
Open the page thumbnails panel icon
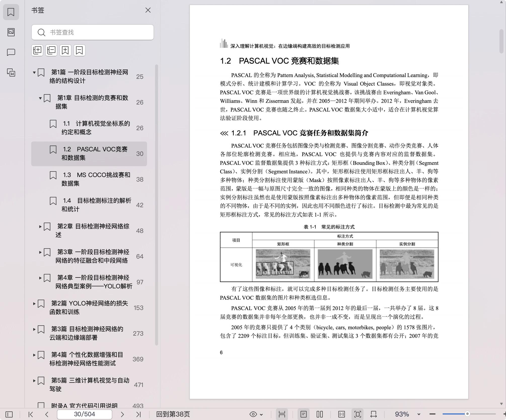click(x=11, y=32)
